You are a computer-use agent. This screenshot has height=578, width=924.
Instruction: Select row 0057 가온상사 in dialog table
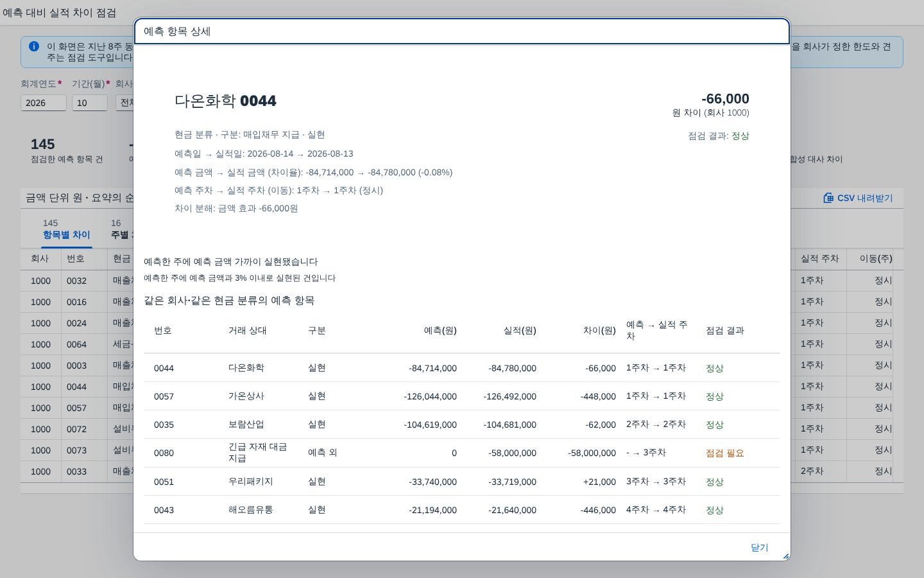pyautogui.click(x=462, y=396)
